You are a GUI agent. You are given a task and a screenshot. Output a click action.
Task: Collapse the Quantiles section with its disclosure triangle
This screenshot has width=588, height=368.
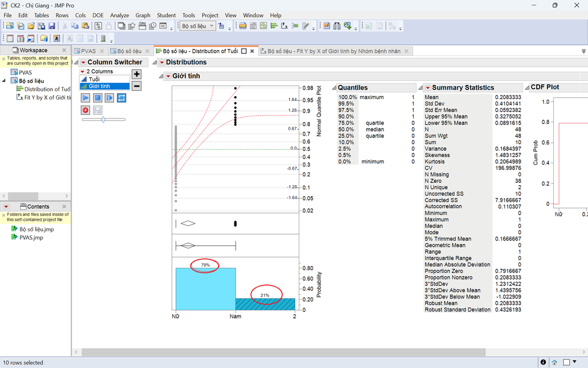334,88
